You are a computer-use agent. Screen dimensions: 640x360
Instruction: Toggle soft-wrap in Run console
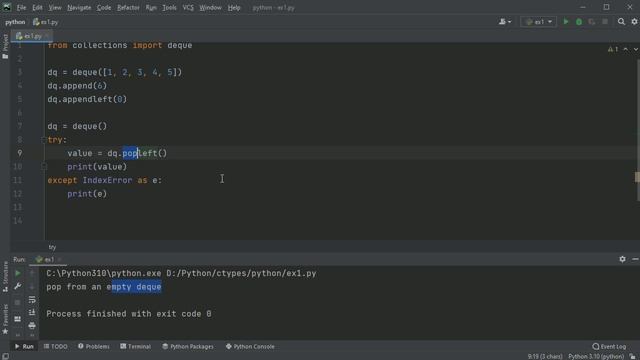32,300
